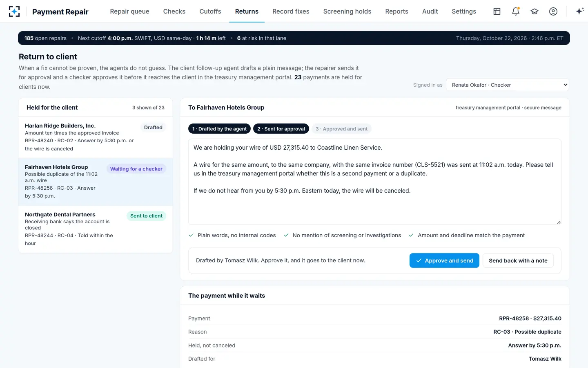Select the Fairhaven Hotels Group held item
The image size is (588, 368).
(x=96, y=182)
